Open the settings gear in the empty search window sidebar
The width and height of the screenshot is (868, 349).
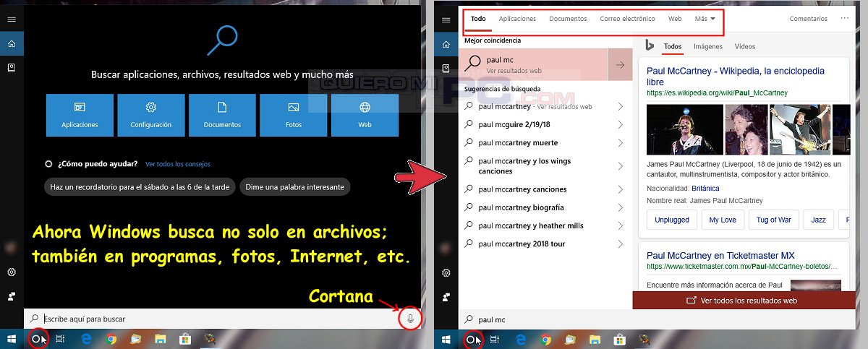(12, 272)
